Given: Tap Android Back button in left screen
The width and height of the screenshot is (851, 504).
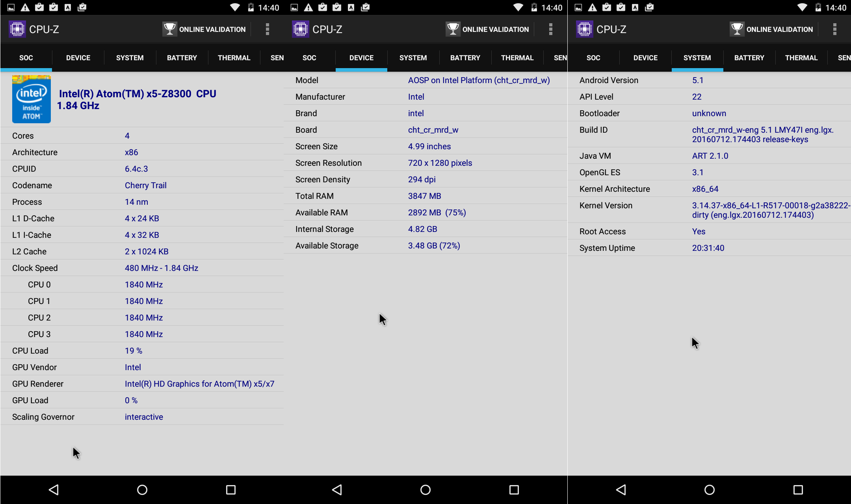Looking at the screenshot, I should (54, 490).
